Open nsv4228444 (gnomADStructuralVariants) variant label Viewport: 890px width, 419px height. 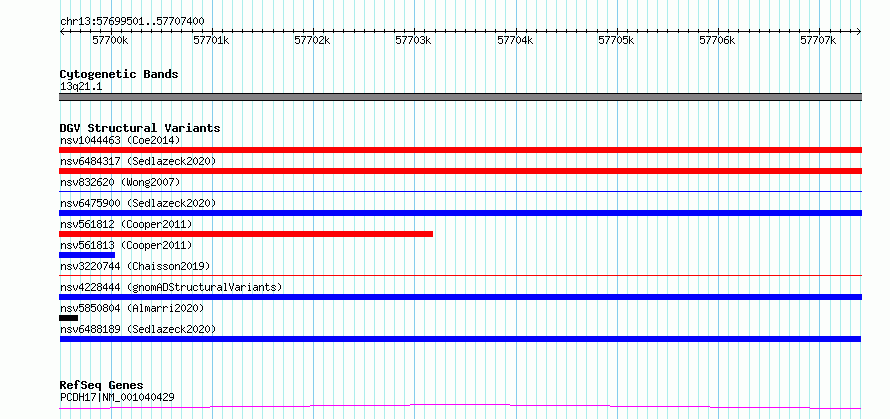tap(171, 287)
